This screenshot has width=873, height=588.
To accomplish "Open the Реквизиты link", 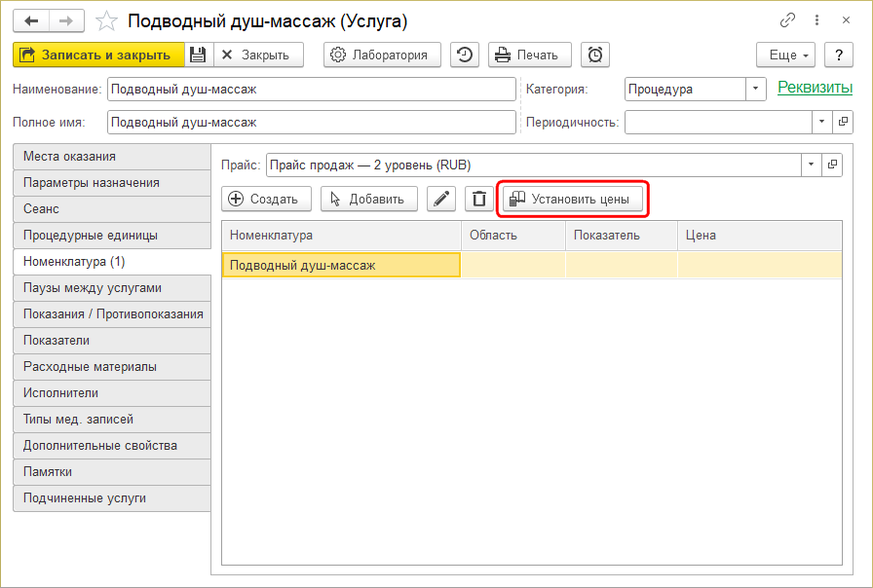I will click(815, 88).
